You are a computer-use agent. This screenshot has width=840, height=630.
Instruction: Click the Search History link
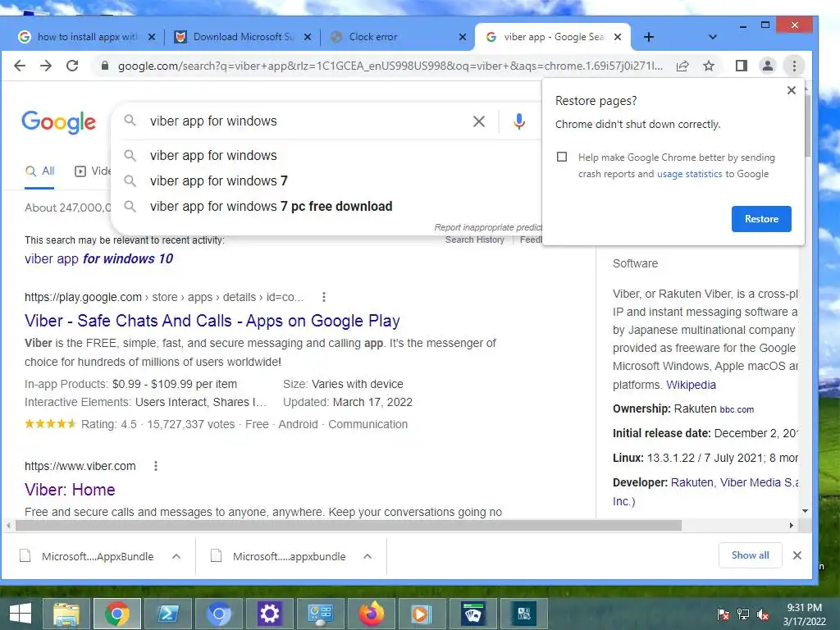(x=475, y=240)
